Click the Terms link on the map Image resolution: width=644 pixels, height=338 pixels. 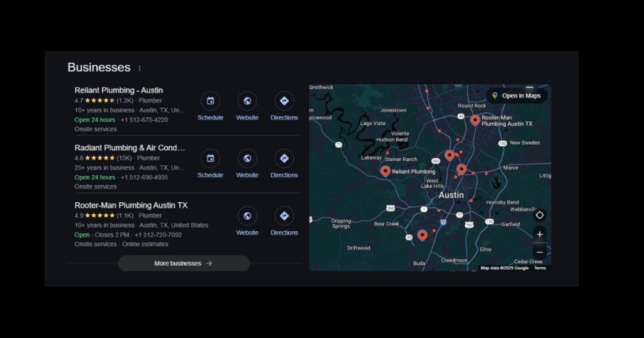point(540,268)
